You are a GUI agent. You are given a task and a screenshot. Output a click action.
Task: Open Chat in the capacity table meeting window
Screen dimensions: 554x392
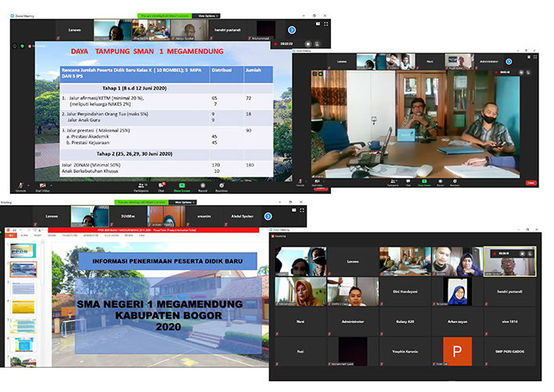click(161, 187)
